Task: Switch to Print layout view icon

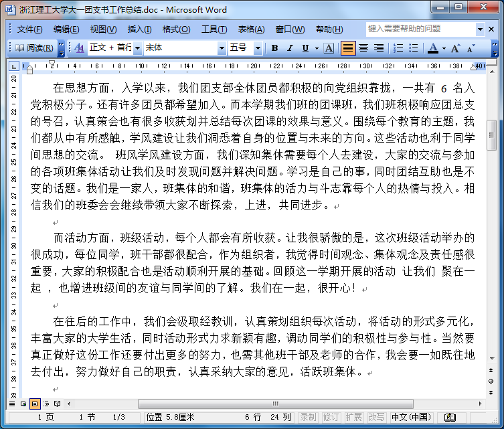Action: click(35, 404)
